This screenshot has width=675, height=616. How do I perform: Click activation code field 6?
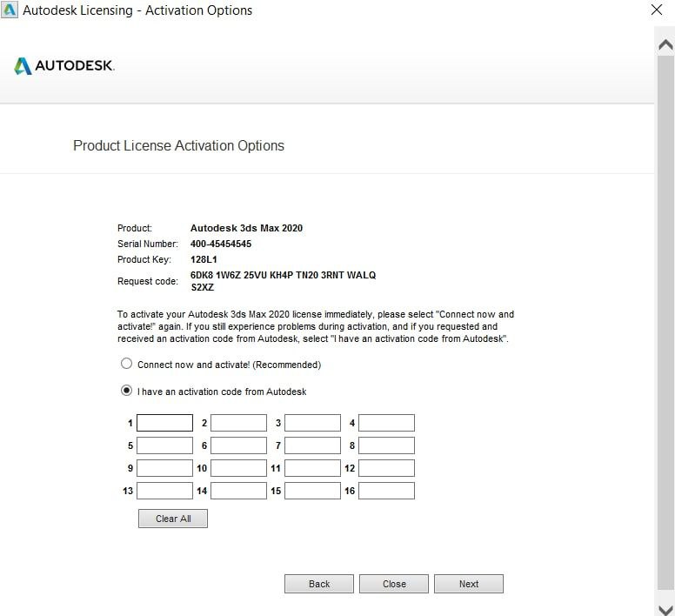[x=238, y=445]
